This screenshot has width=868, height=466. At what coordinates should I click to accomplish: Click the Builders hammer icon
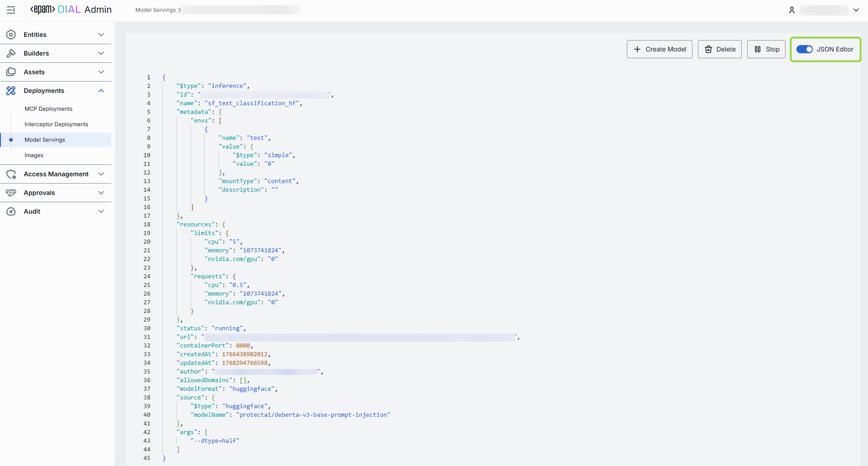pyautogui.click(x=11, y=53)
